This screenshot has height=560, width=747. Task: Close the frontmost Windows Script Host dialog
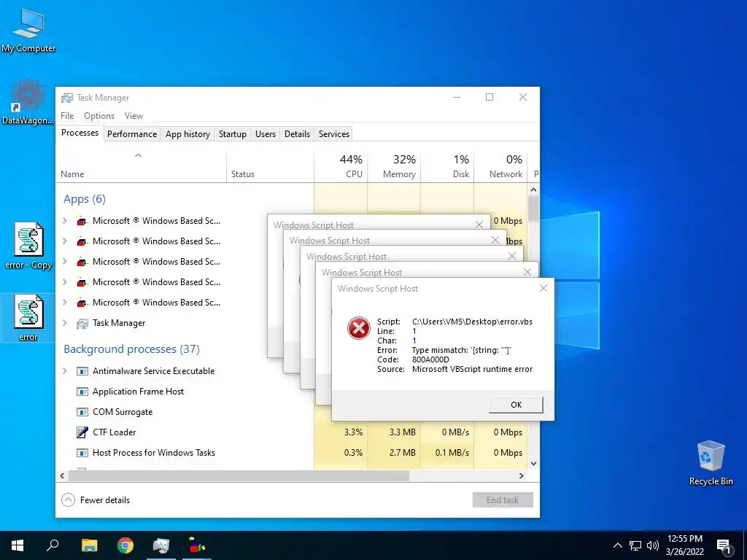543,288
